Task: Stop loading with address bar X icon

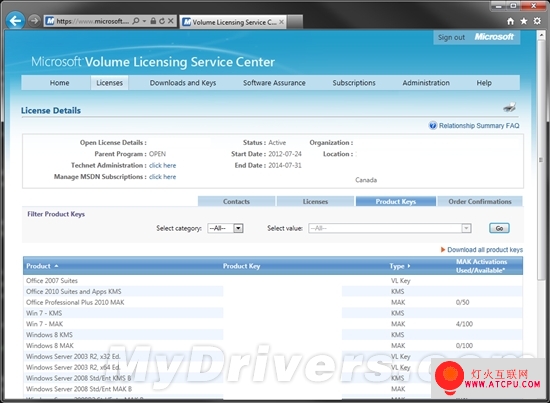Action: [170, 21]
